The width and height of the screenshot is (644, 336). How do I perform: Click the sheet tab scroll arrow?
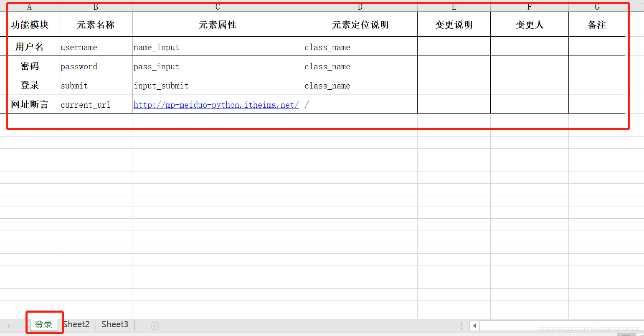[x=9, y=326]
